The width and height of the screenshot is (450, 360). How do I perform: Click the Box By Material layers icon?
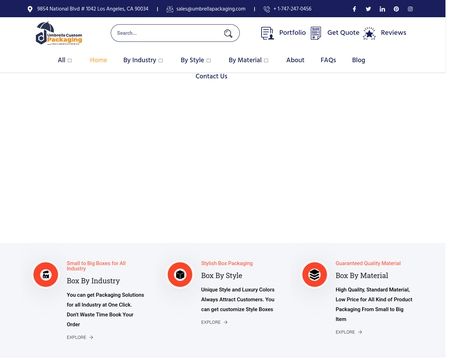314,275
